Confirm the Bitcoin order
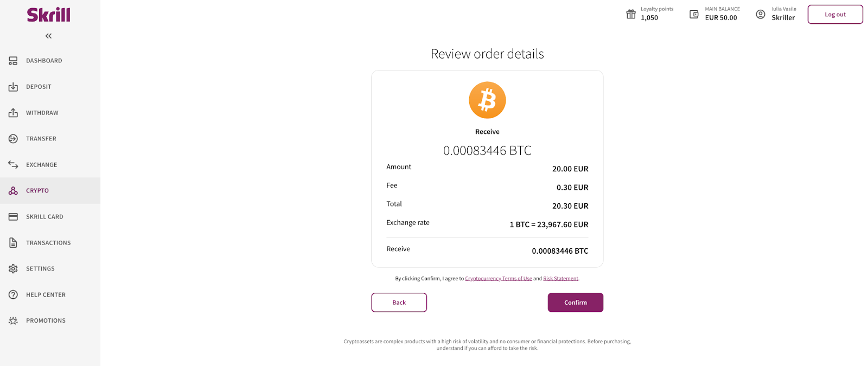Viewport: 868px width, 366px height. [575, 303]
